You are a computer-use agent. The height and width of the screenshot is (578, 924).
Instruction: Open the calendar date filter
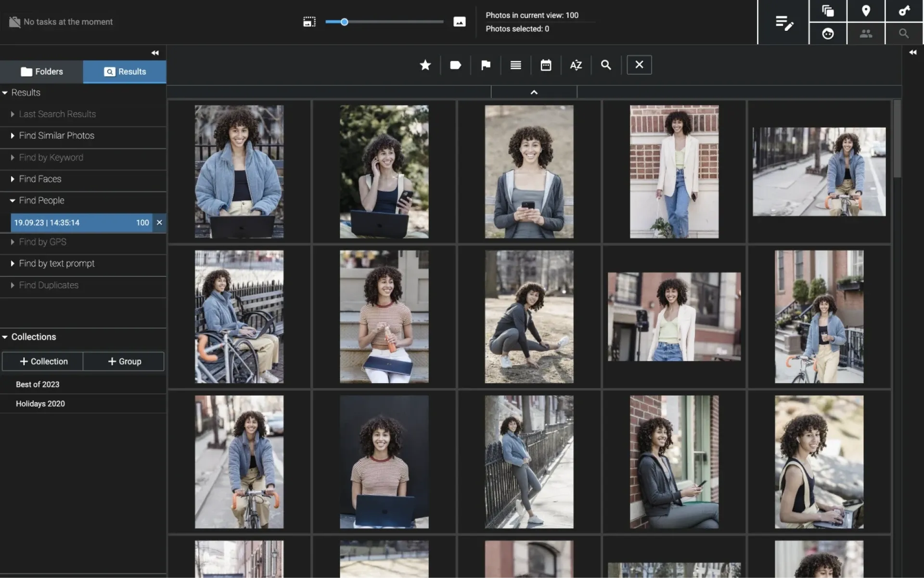[546, 65]
